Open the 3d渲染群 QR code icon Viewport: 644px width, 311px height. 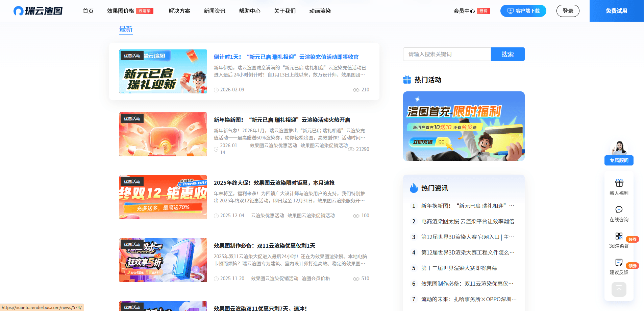coord(619,237)
